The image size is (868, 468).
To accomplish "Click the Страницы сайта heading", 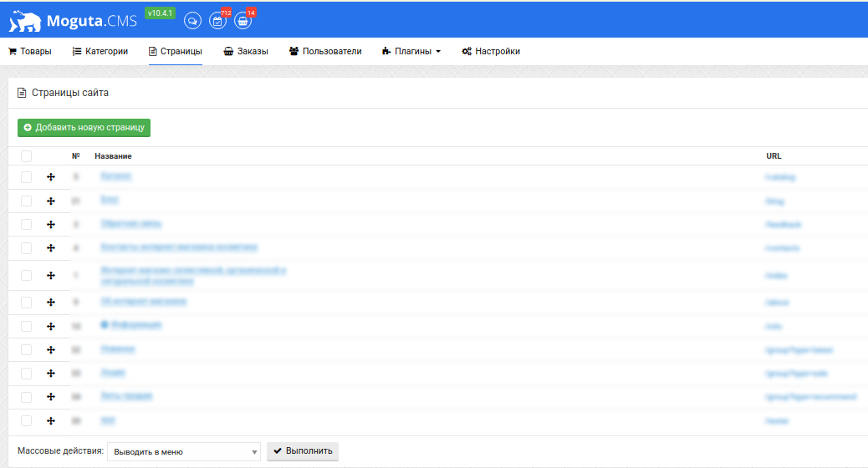I will (69, 93).
